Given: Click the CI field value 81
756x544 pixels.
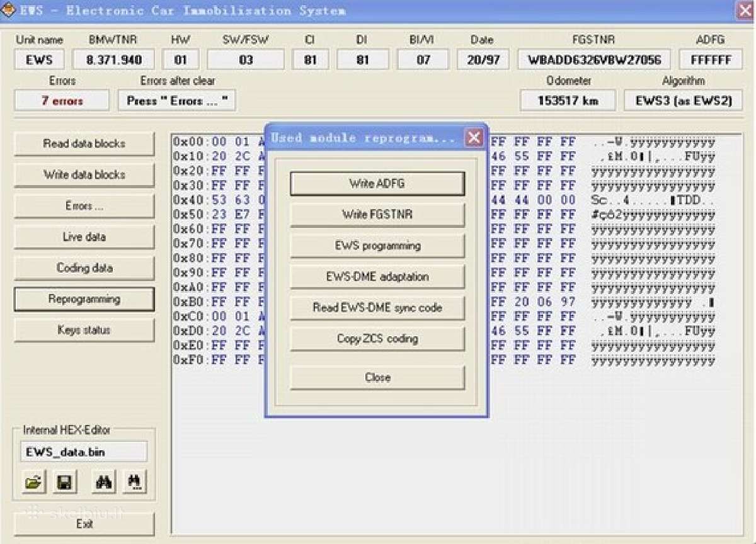Looking at the screenshot, I should tap(309, 60).
